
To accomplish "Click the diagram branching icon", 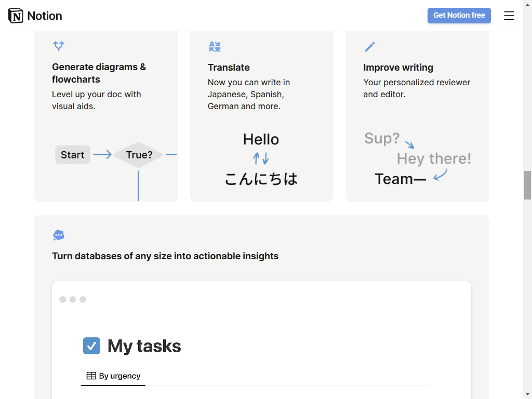I will point(59,46).
